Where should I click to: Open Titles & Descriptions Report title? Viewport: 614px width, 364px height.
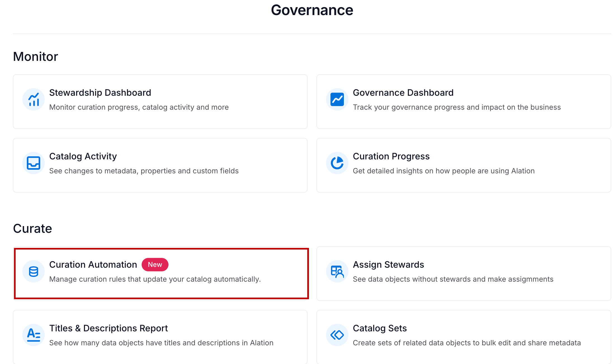pyautogui.click(x=108, y=328)
